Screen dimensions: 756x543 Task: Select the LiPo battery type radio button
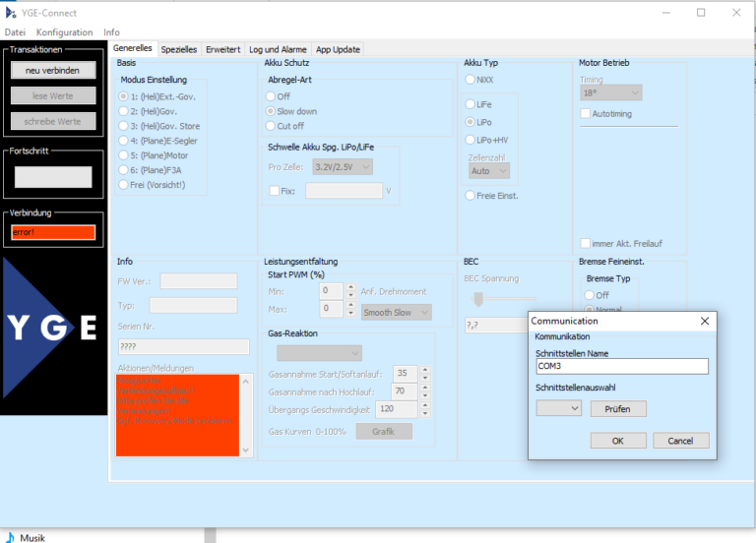point(471,122)
